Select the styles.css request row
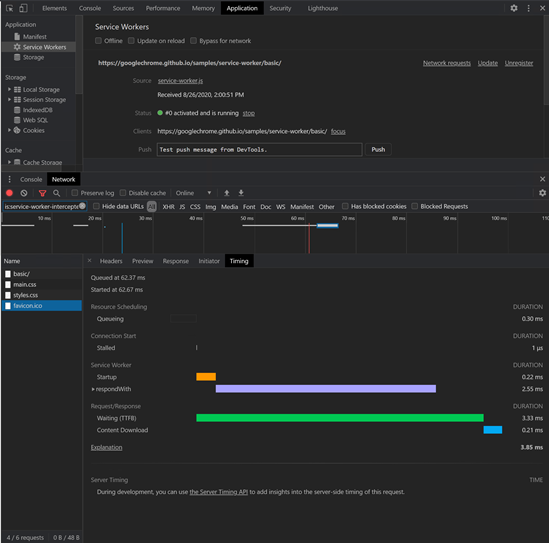Viewport: 549px width, 543px height. [x=42, y=295]
